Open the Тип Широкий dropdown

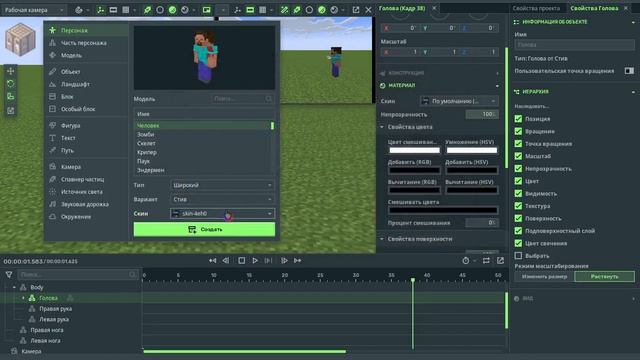click(x=222, y=185)
